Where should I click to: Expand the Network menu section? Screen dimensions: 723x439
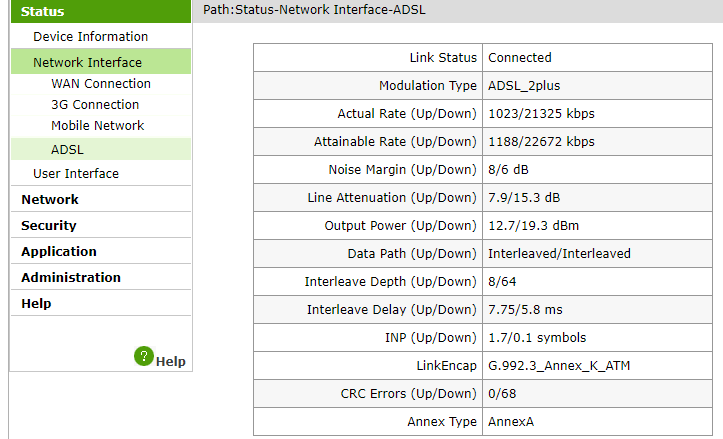pos(50,200)
